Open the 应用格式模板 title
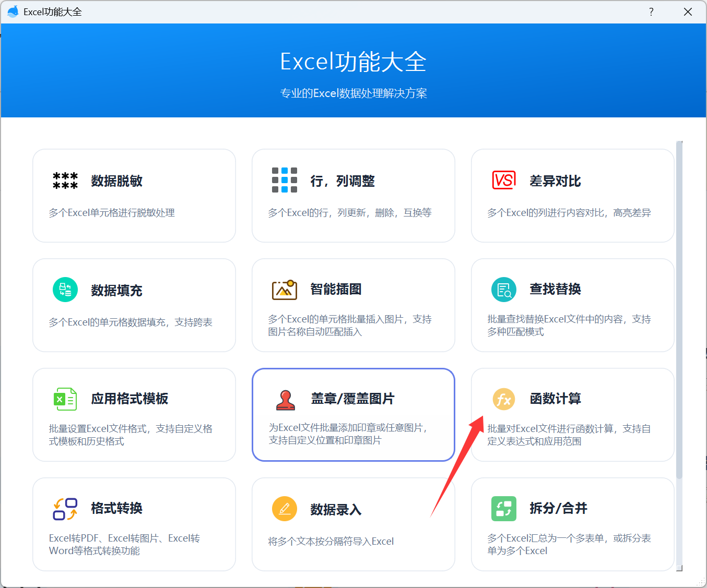The height and width of the screenshot is (588, 707). coord(130,399)
